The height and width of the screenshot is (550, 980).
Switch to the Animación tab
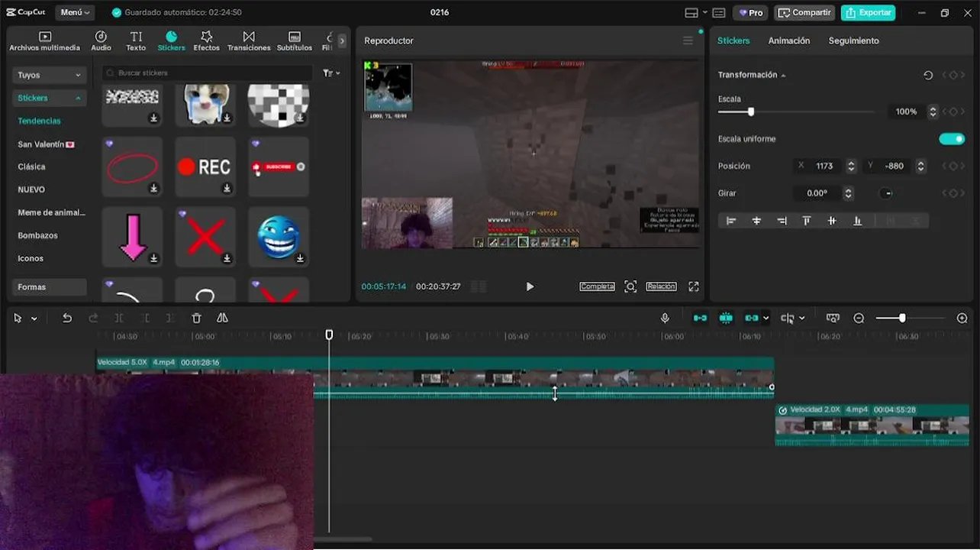(789, 40)
